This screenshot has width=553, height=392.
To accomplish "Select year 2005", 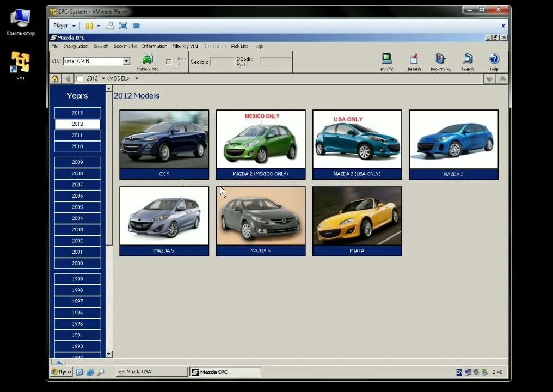I will (78, 207).
